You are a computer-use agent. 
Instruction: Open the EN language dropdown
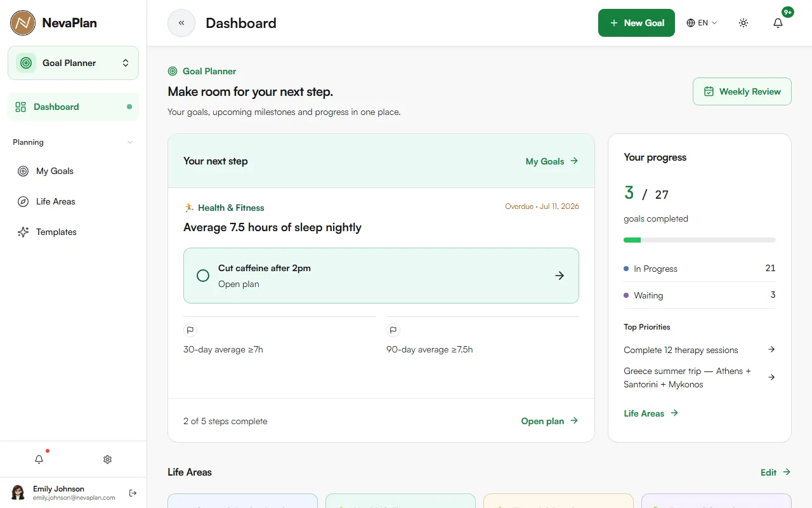[702, 23]
